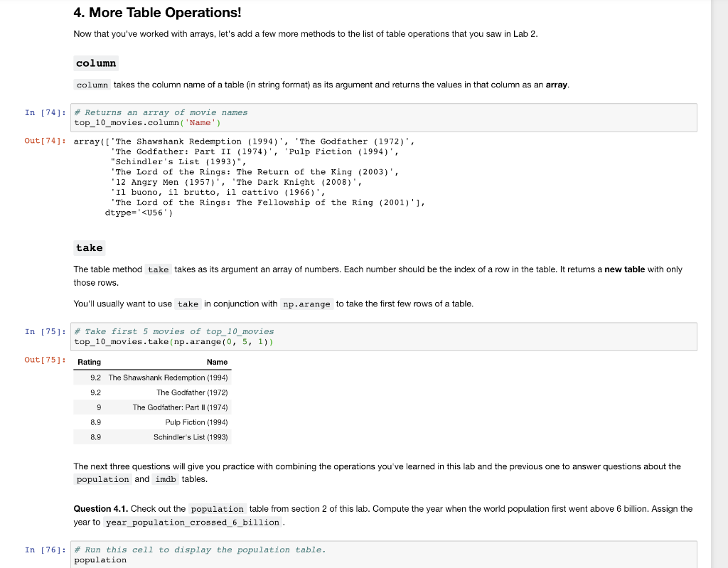Click inline code 'imdb' in paragraph
This screenshot has width=728, height=568.
tap(166, 479)
